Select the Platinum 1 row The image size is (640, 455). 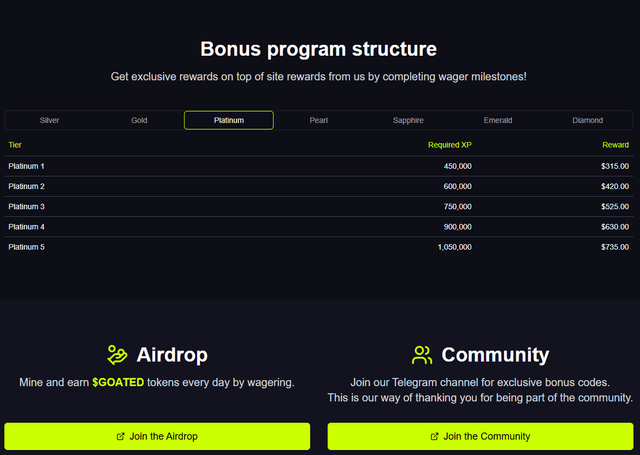tap(319, 166)
